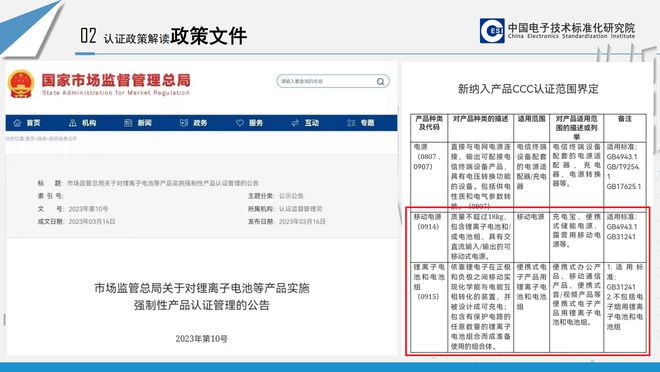Click the slide subtitle 认证政策解读

pyautogui.click(x=136, y=39)
